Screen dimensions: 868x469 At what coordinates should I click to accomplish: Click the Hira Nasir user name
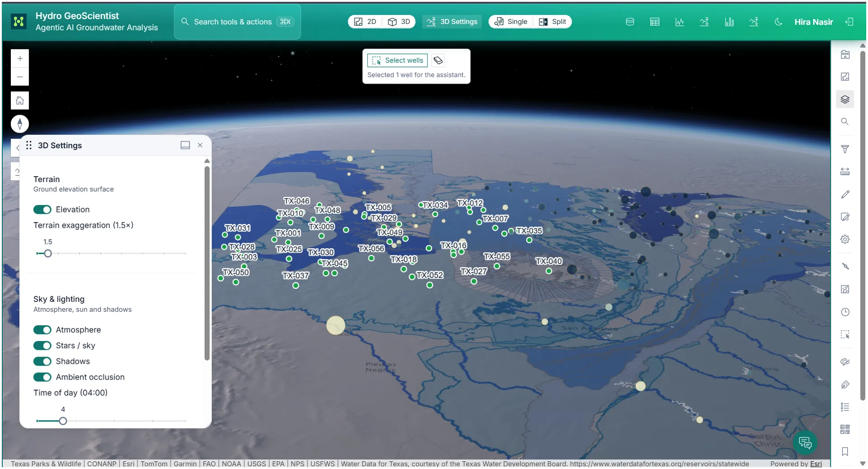[x=814, y=22]
